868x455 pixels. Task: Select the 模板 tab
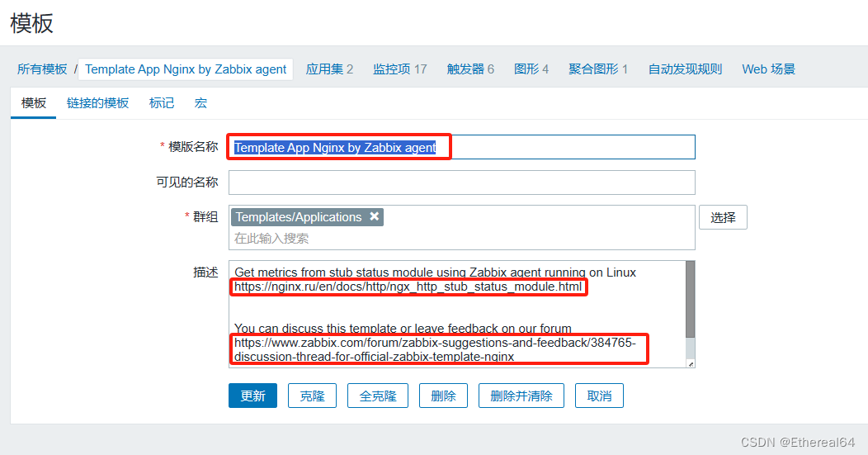(33, 103)
